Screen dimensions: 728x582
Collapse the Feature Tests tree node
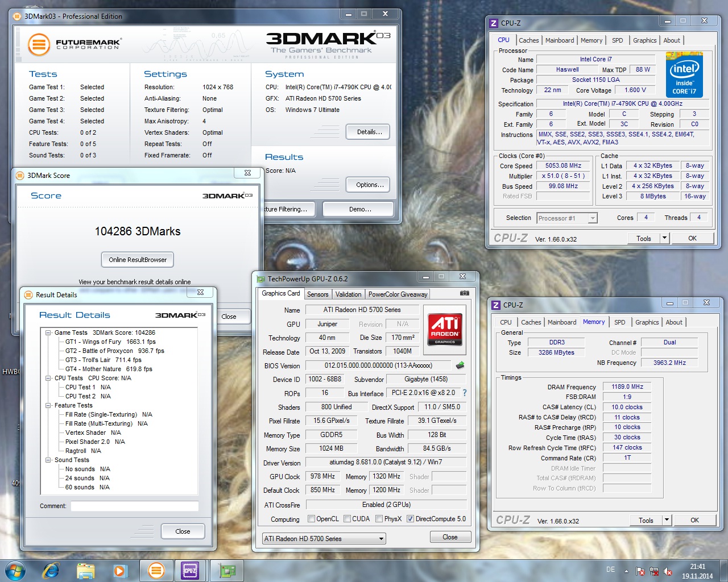pyautogui.click(x=49, y=405)
